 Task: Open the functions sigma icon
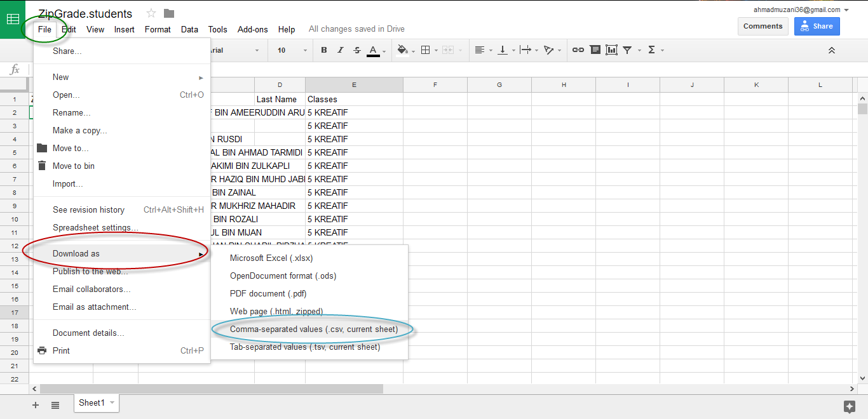[651, 50]
